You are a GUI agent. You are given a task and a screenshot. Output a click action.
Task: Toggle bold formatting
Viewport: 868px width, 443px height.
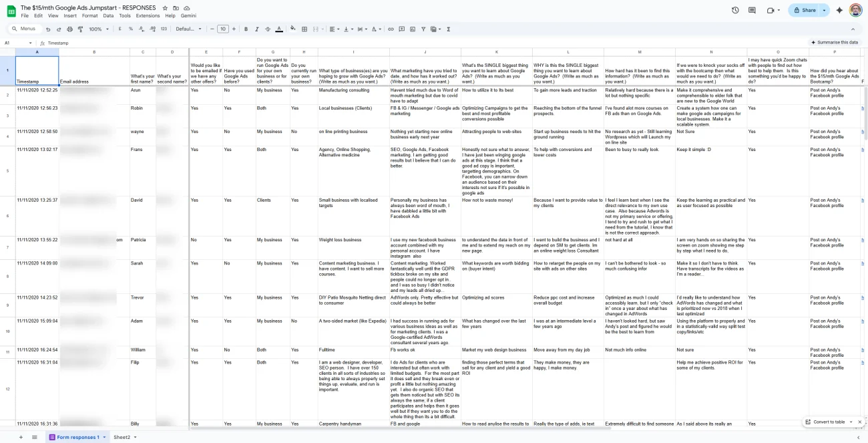pyautogui.click(x=246, y=29)
